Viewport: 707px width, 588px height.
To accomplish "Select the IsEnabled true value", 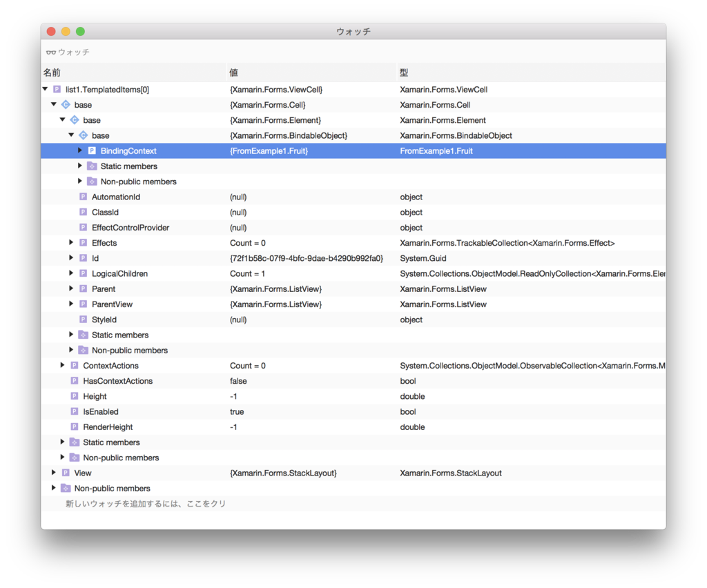I will pos(237,411).
